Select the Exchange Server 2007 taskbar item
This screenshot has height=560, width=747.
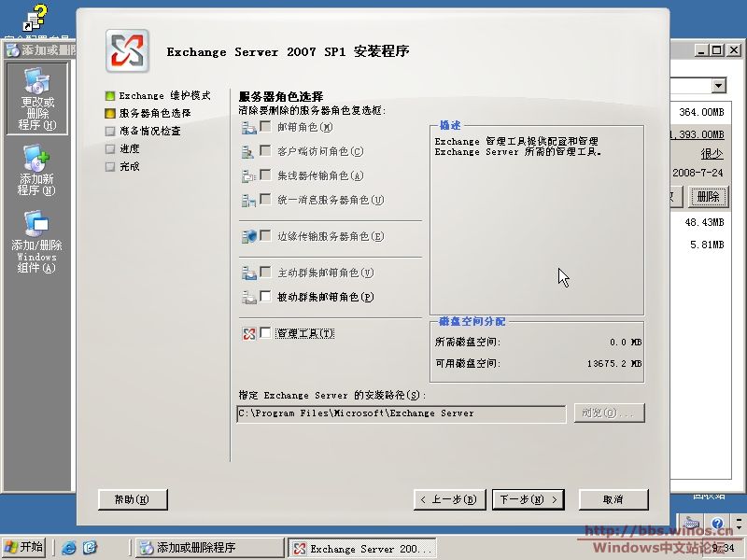click(x=362, y=548)
